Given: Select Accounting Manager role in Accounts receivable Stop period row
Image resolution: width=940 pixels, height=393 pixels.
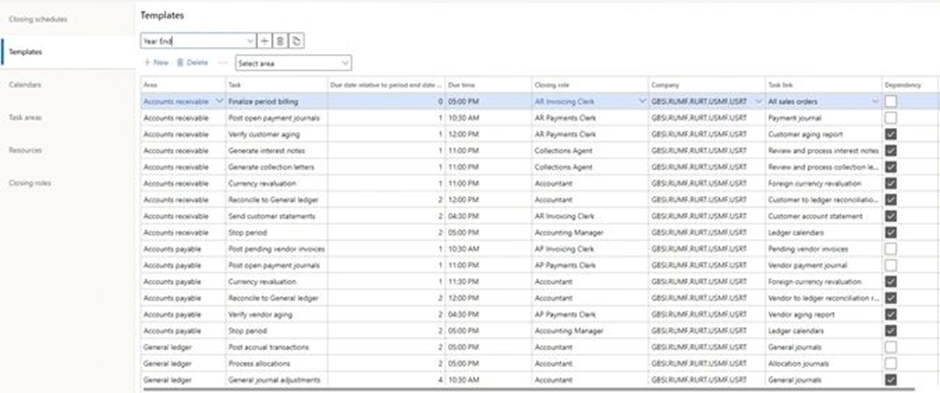Looking at the screenshot, I should point(589,232).
